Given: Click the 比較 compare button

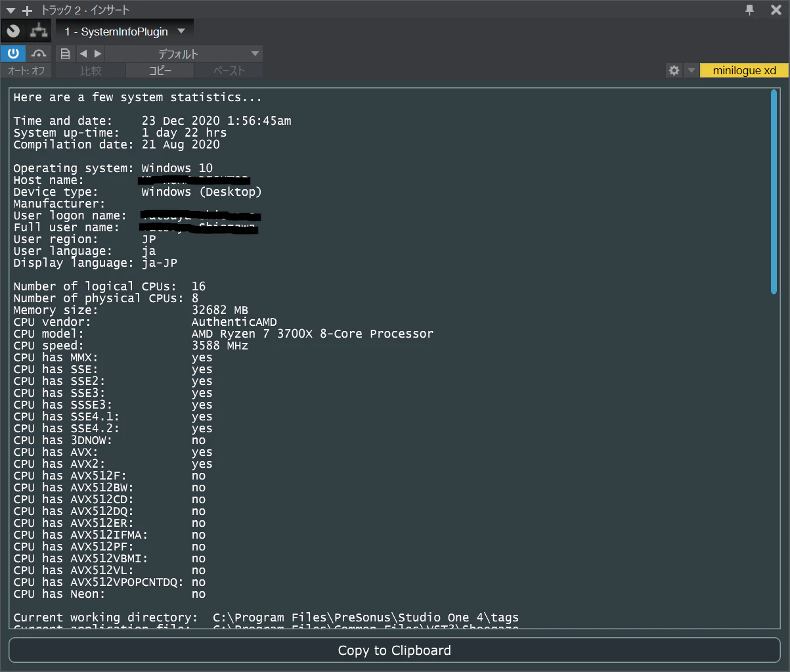Looking at the screenshot, I should pos(91,70).
